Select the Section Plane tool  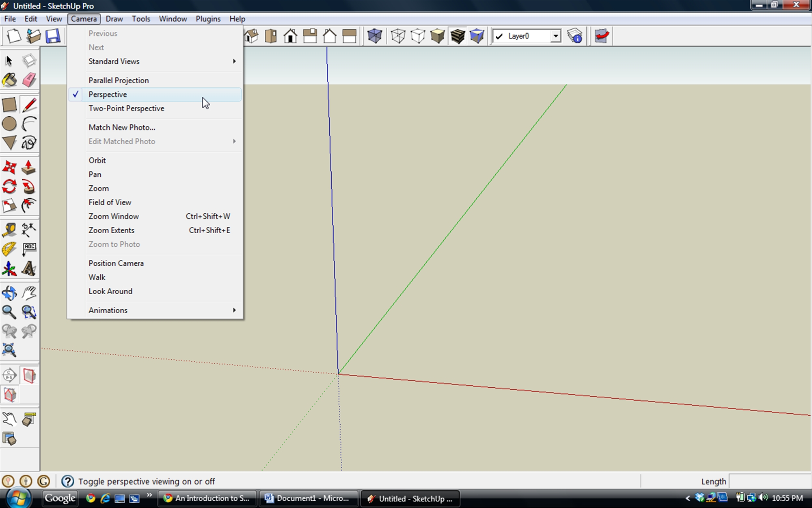click(x=9, y=375)
